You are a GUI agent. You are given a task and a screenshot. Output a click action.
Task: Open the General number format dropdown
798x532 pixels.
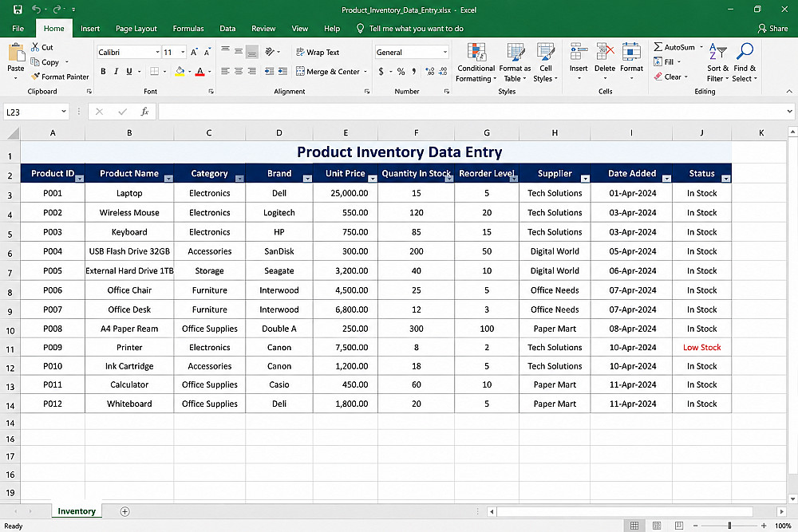click(445, 53)
